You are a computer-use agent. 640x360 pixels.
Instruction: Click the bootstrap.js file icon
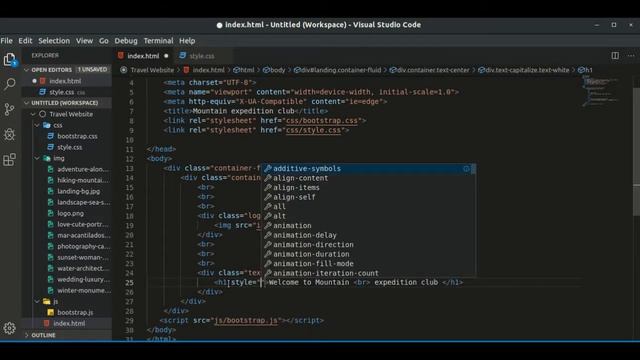[51, 312]
